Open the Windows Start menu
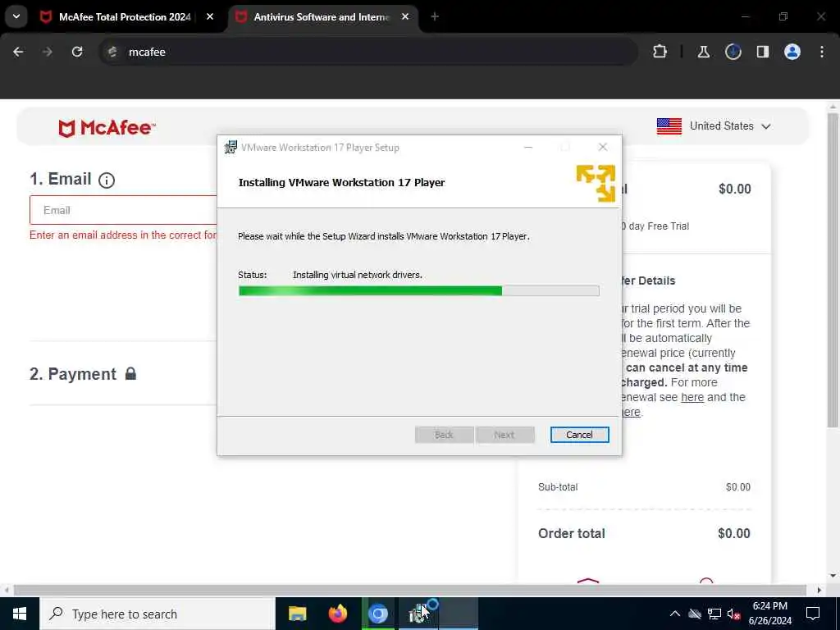 (x=20, y=614)
